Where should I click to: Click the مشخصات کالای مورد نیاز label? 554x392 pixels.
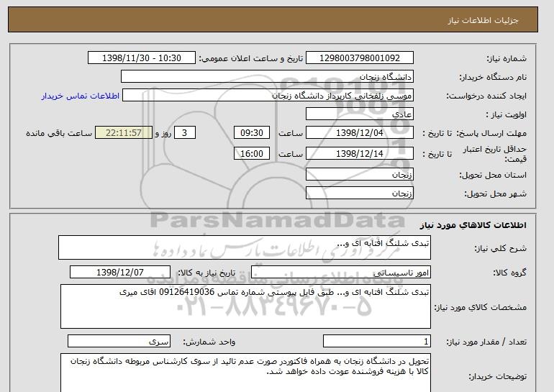click(481, 307)
